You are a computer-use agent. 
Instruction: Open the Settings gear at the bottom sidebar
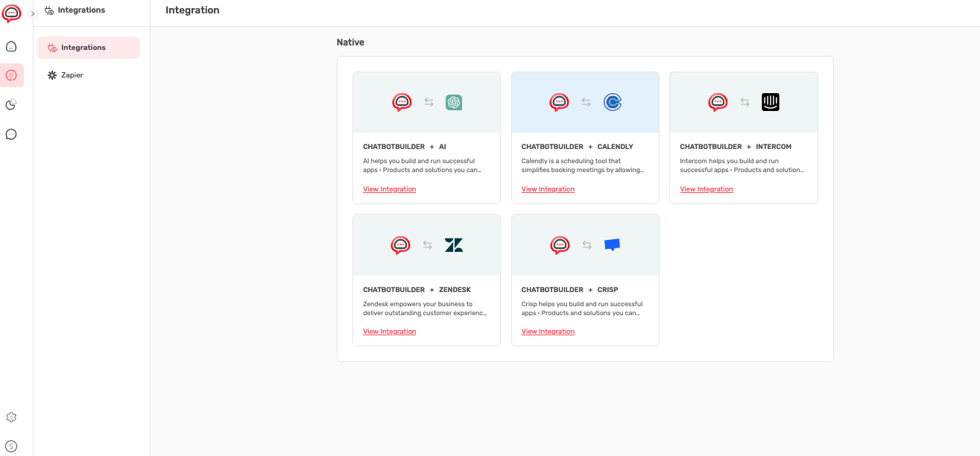pos(11,417)
